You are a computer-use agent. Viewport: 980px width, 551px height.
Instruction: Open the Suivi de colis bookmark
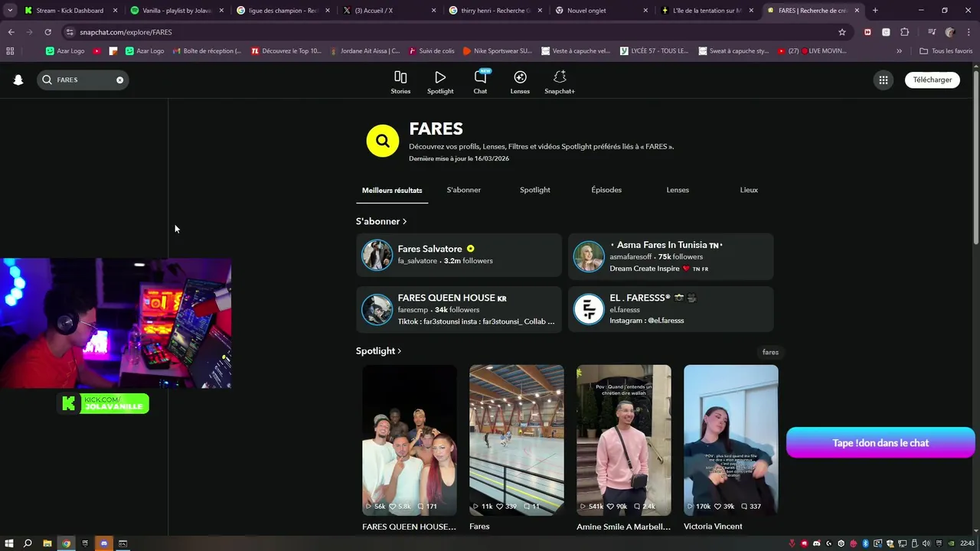pos(431,51)
